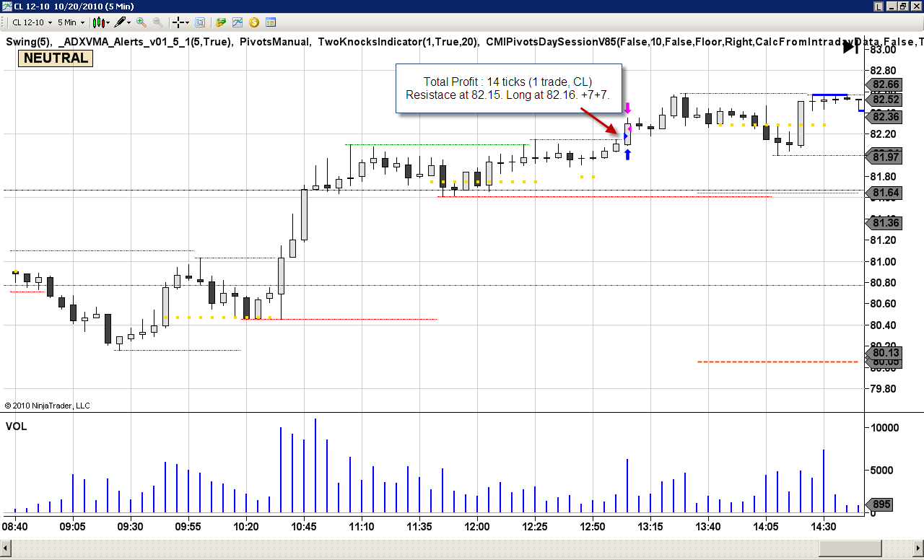Click the chart window icon in title bar
This screenshot has width=924, height=560.
[6, 6]
